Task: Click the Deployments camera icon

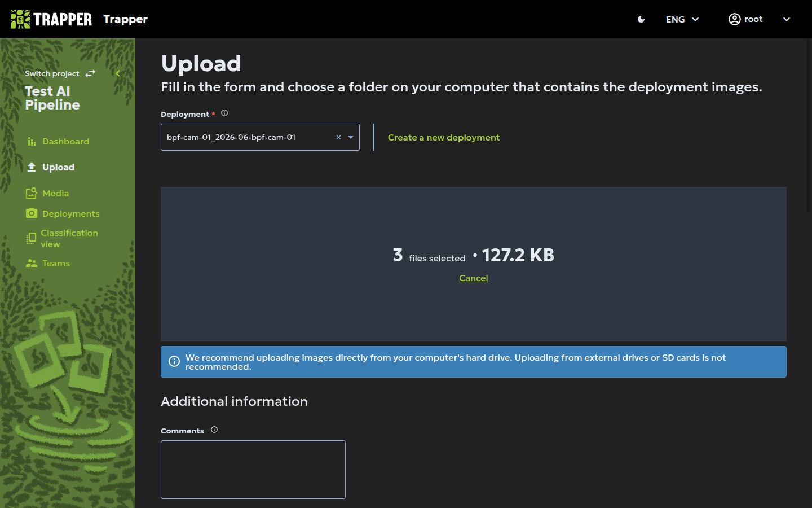Action: (32, 213)
